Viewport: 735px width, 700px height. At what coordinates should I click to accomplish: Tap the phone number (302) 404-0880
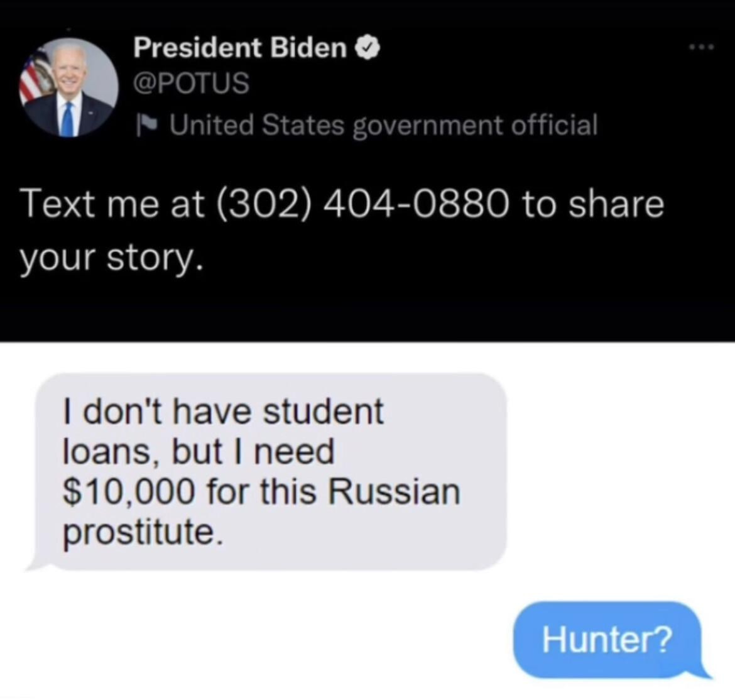click(363, 205)
